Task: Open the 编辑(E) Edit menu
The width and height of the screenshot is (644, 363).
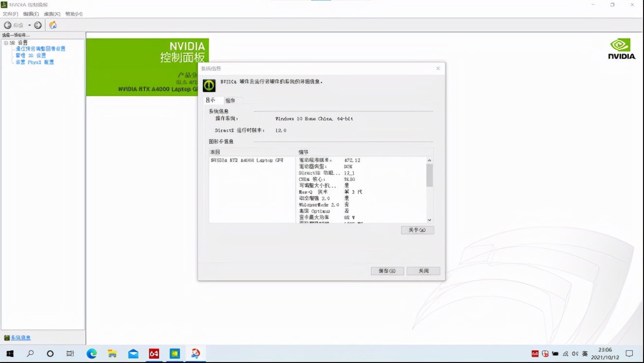Action: point(31,14)
